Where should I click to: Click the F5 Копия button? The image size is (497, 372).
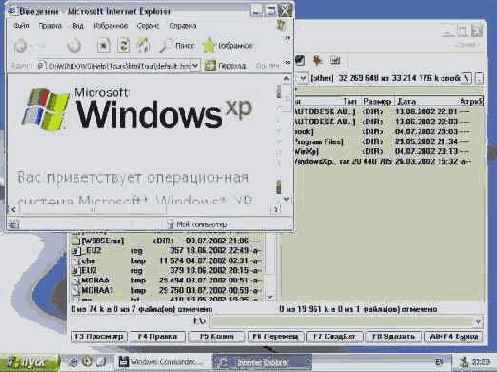tap(216, 337)
